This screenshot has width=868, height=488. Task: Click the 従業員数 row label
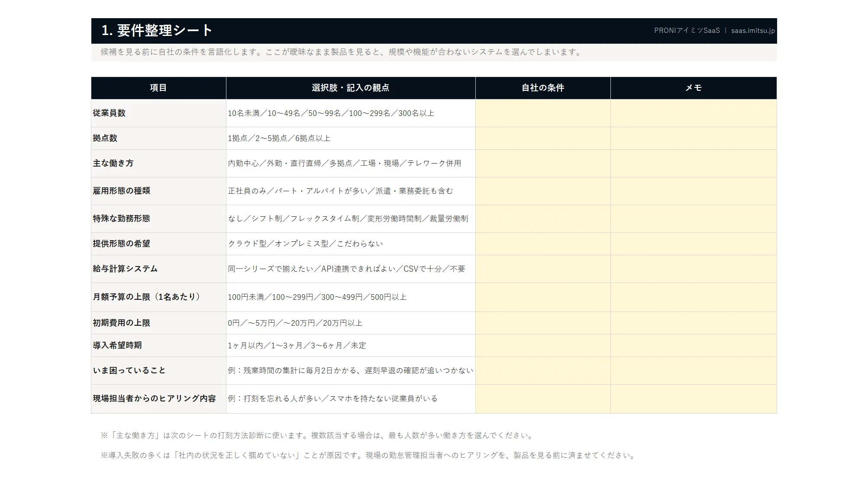(109, 113)
